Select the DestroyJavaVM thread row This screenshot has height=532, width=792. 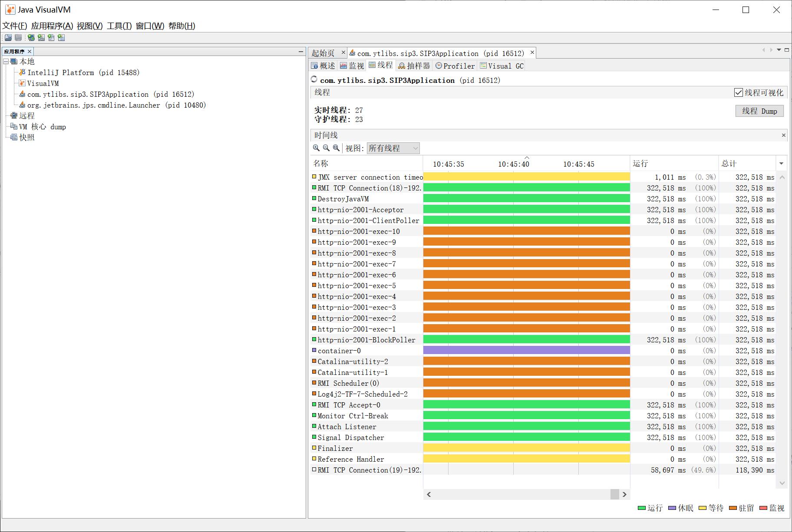543,199
